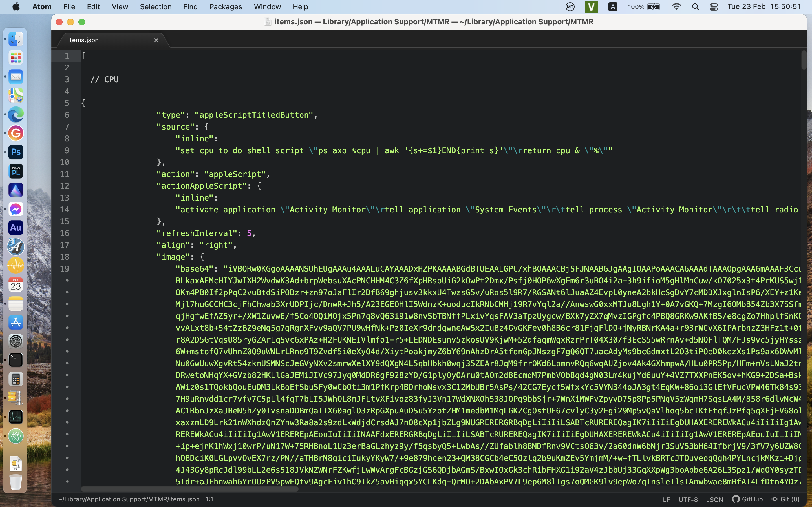
Task: Open Mail from the Dock
Action: [16, 76]
